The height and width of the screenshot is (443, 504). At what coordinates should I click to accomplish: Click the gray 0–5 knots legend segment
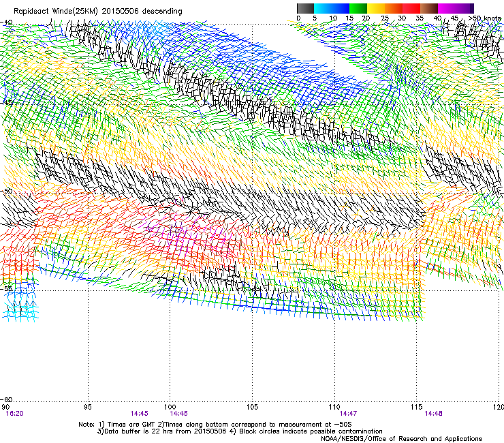tap(305, 8)
